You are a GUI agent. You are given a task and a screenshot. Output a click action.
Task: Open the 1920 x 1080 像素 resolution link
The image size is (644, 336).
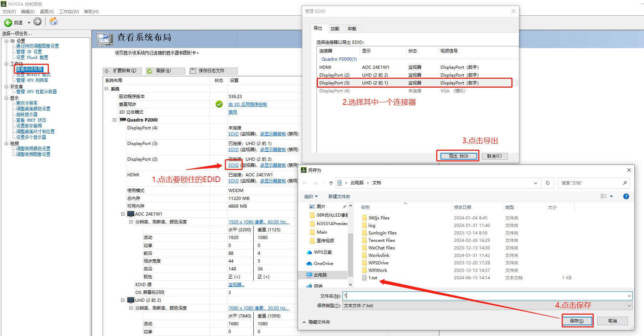[x=259, y=222]
